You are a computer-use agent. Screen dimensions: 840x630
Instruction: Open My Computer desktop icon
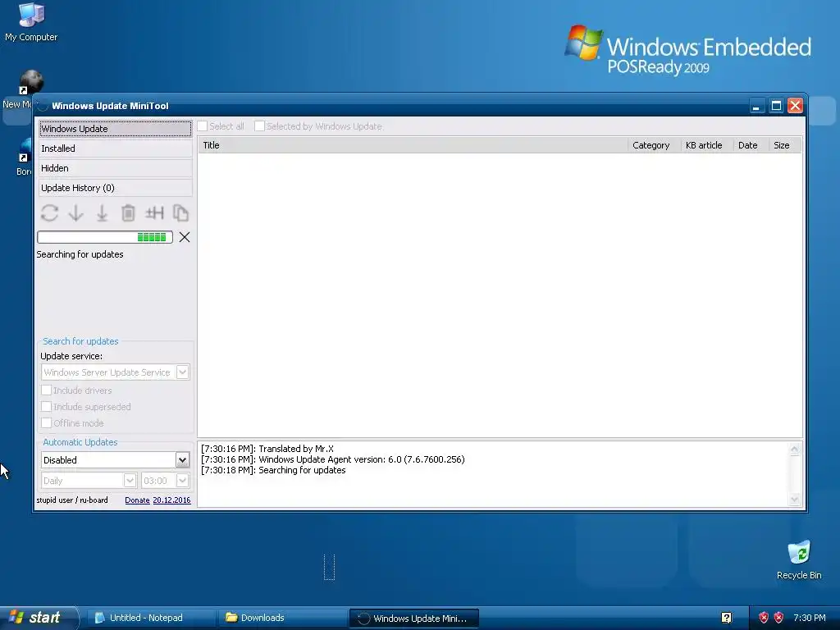31,22
